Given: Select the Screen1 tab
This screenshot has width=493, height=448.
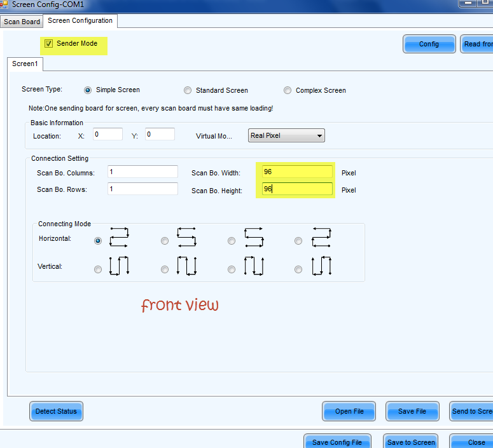Looking at the screenshot, I should pyautogui.click(x=25, y=64).
